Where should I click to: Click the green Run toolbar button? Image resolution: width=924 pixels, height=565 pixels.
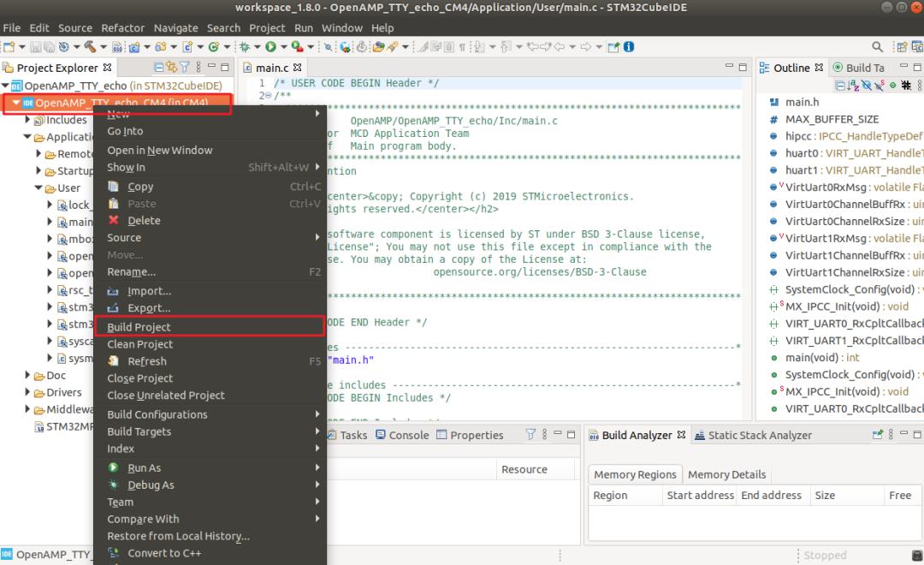270,46
